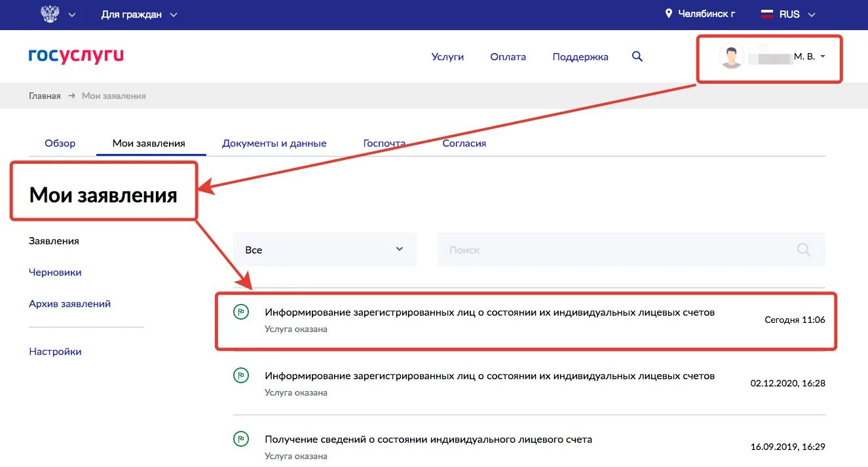Select the 'Мои заявления' tab
Viewport: 868px width, 467px height.
pyautogui.click(x=149, y=143)
